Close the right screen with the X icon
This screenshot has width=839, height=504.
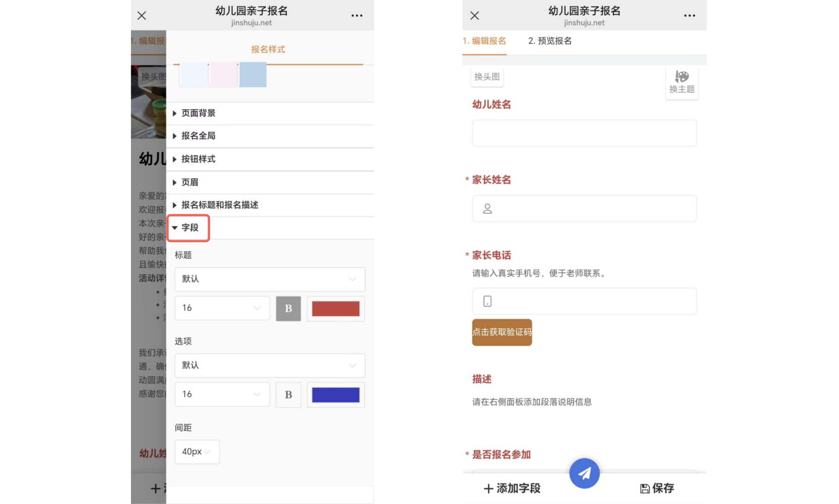pos(474,16)
